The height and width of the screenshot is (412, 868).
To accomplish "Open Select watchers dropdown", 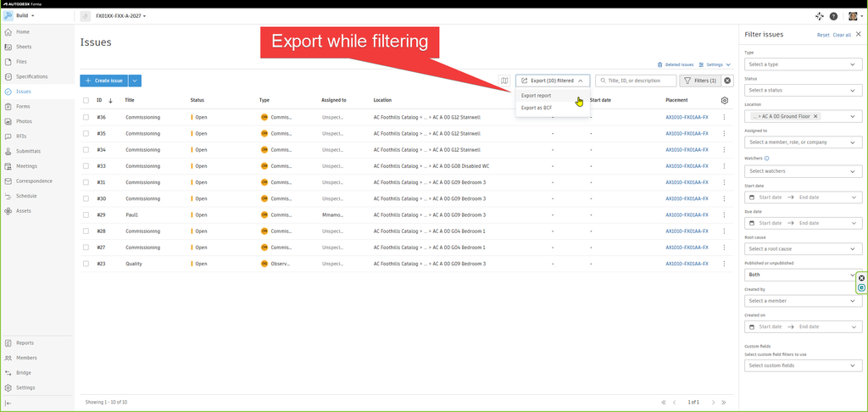I will pos(804,171).
